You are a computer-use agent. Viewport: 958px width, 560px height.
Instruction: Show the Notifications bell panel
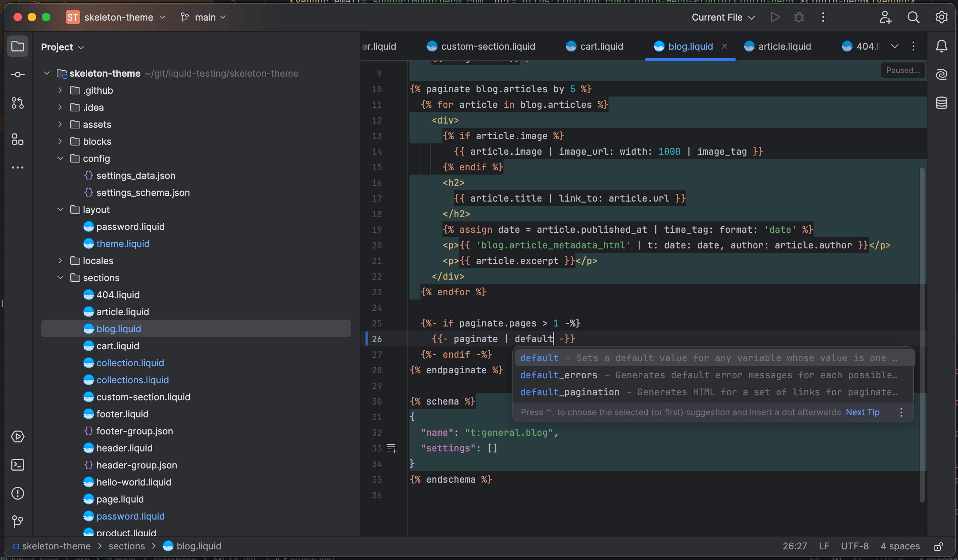coord(941,46)
